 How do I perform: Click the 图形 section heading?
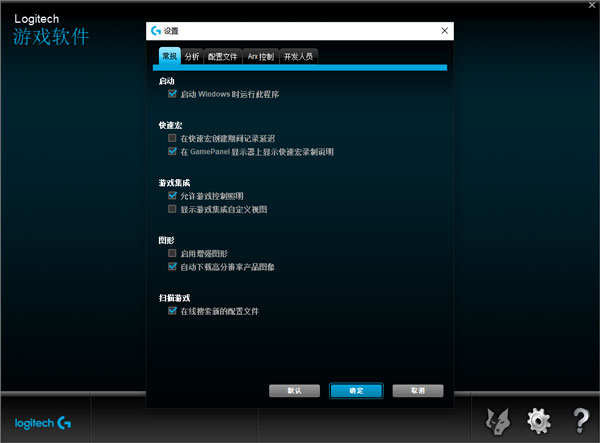166,240
